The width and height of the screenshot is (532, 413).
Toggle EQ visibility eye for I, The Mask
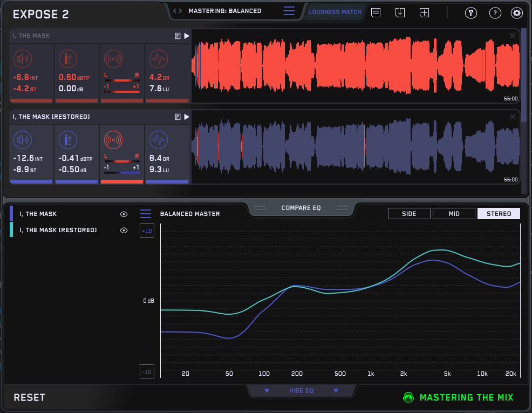124,214
